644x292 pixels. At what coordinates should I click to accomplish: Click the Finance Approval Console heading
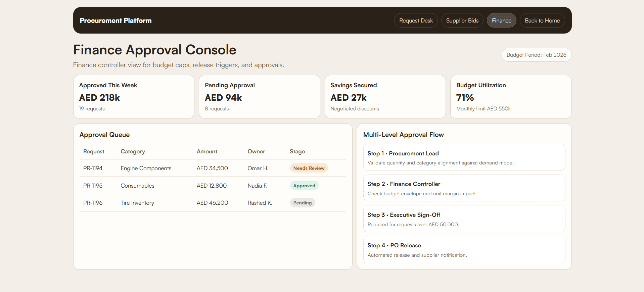coord(155,50)
